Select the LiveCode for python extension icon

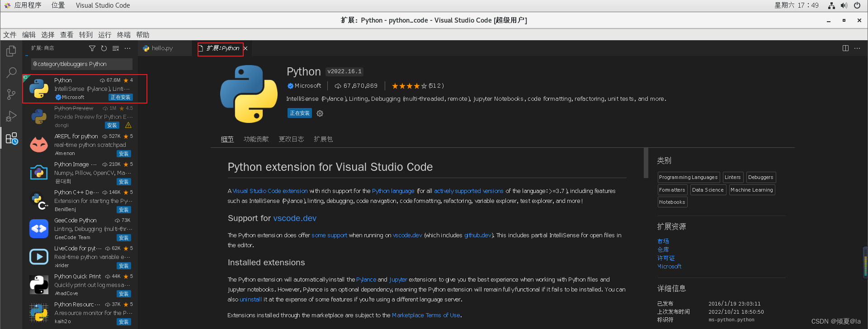pyautogui.click(x=39, y=257)
